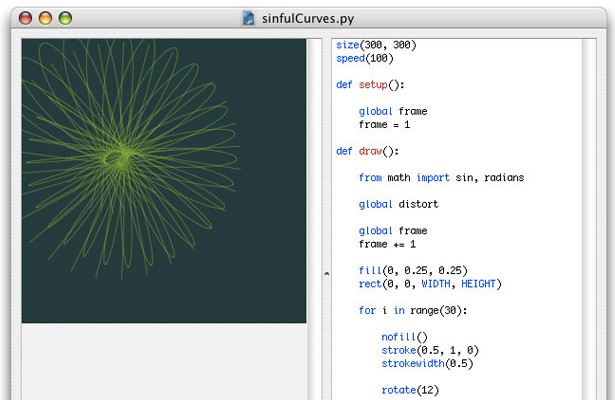This screenshot has height=400, width=615.
Task: Click the green spiral drawing in the canvas
Action: pos(125,158)
